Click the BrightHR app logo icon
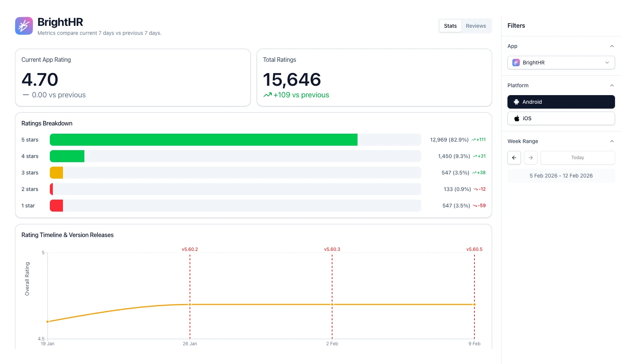Image resolution: width=636 pixels, height=364 pixels. 24,25
